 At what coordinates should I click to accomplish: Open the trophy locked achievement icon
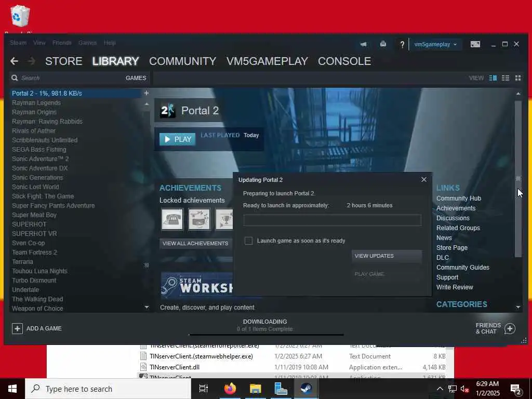224,219
